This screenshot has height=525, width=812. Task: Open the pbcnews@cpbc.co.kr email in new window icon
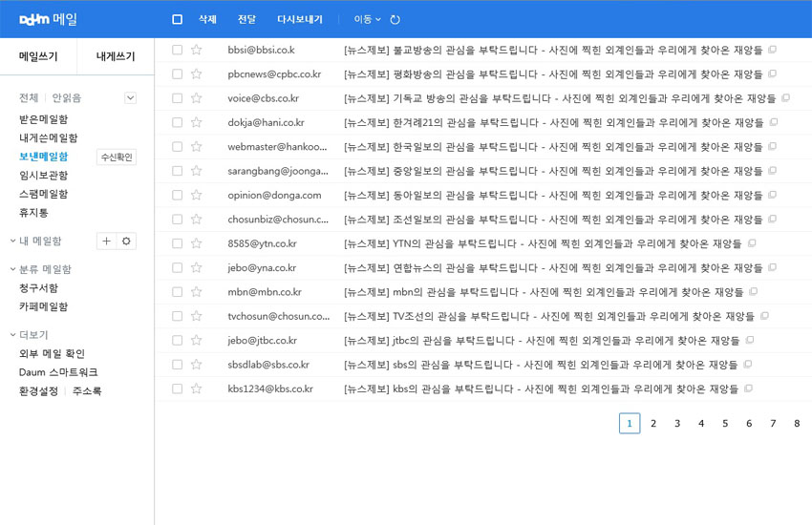point(773,73)
